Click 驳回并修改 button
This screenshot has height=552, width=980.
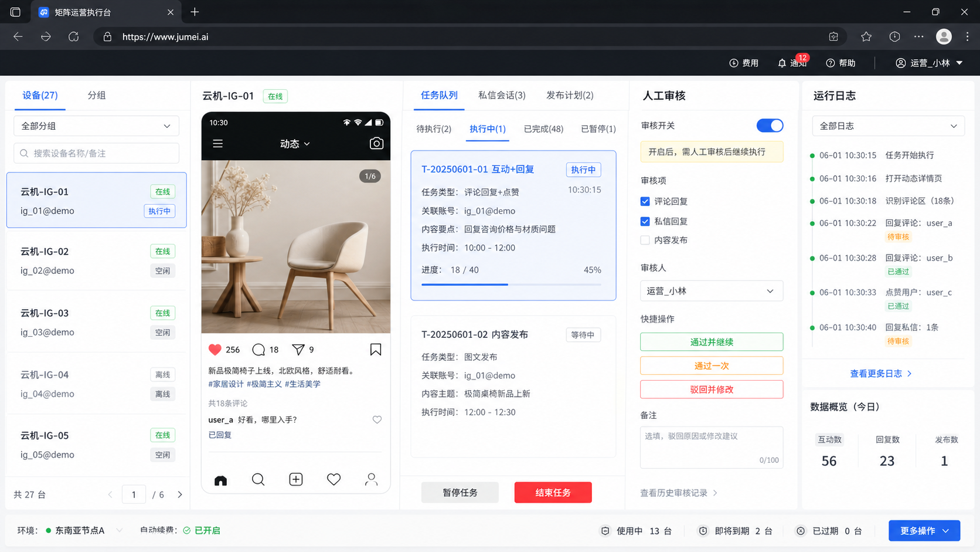712,390
